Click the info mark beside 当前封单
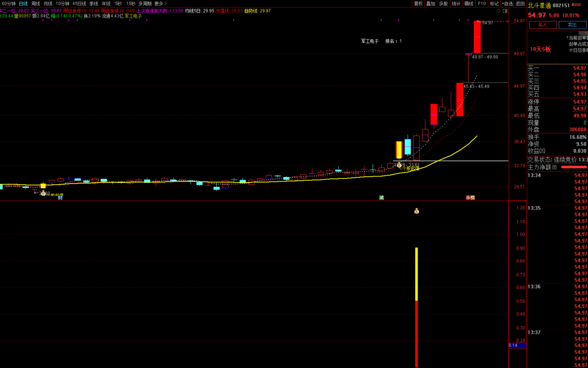Viewport: 588px width, 368px height. coord(567,38)
